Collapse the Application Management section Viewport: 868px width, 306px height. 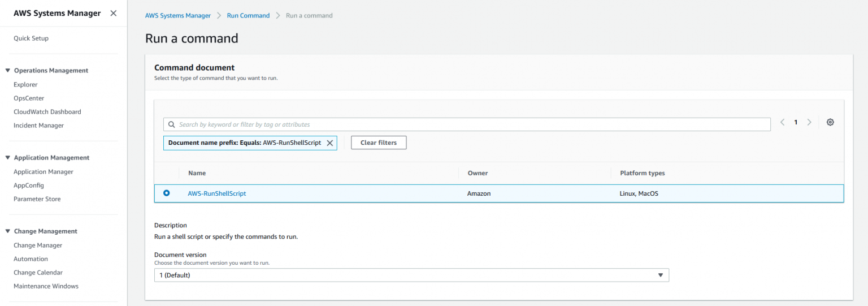point(8,158)
